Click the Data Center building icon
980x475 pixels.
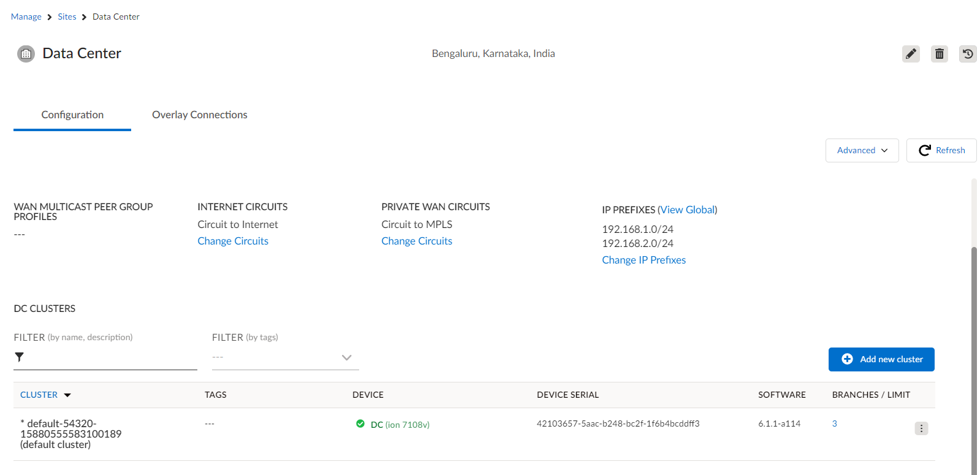tap(26, 54)
